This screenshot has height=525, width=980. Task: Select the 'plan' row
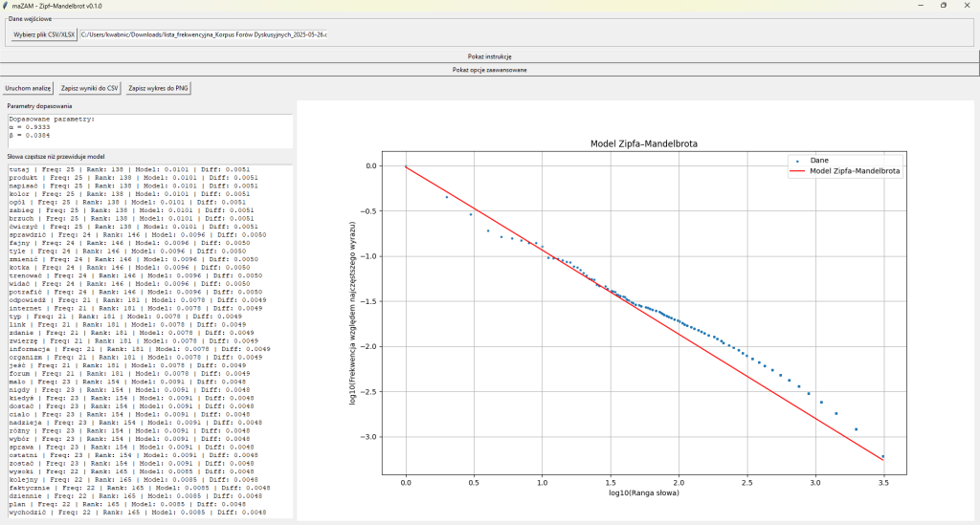coord(127,504)
